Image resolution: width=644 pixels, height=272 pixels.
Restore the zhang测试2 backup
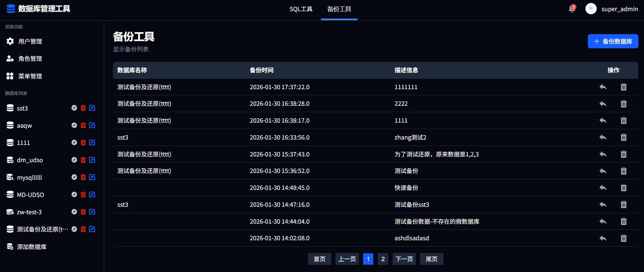click(603, 137)
